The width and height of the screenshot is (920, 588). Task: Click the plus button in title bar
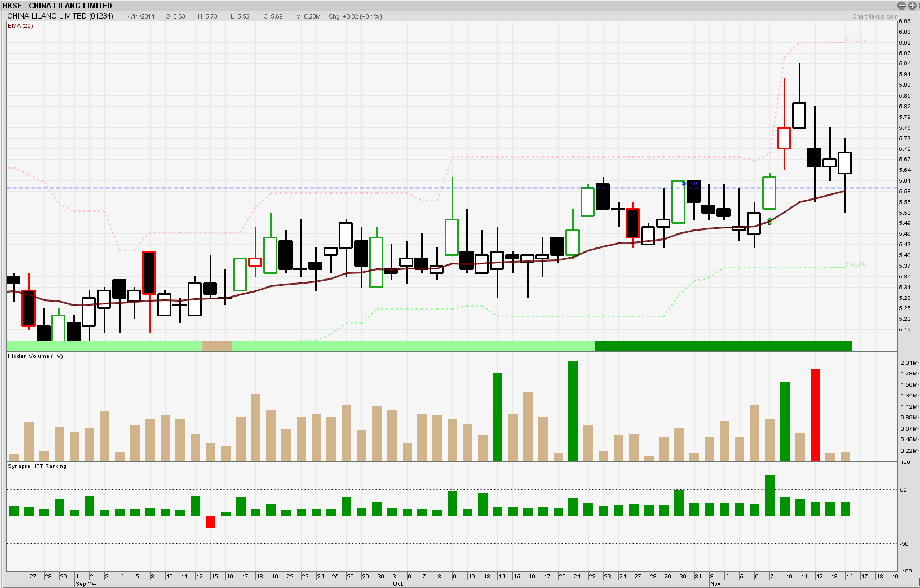pyautogui.click(x=912, y=6)
